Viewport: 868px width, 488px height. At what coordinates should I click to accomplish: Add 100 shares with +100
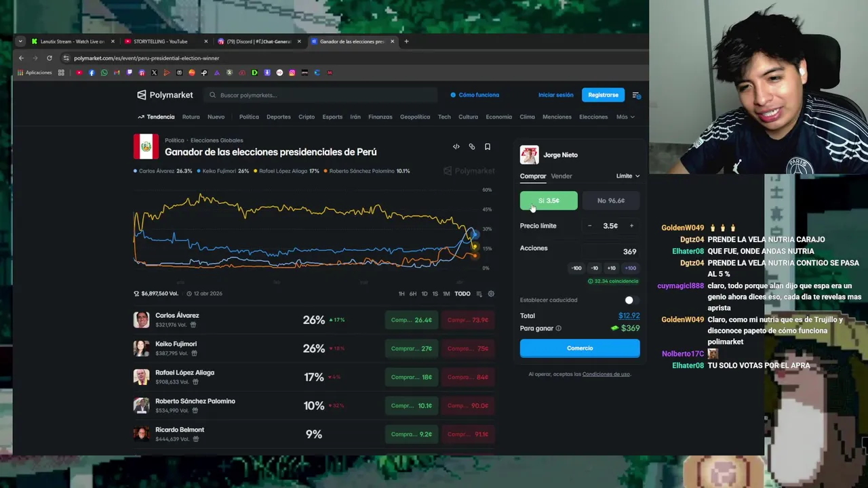(x=630, y=268)
